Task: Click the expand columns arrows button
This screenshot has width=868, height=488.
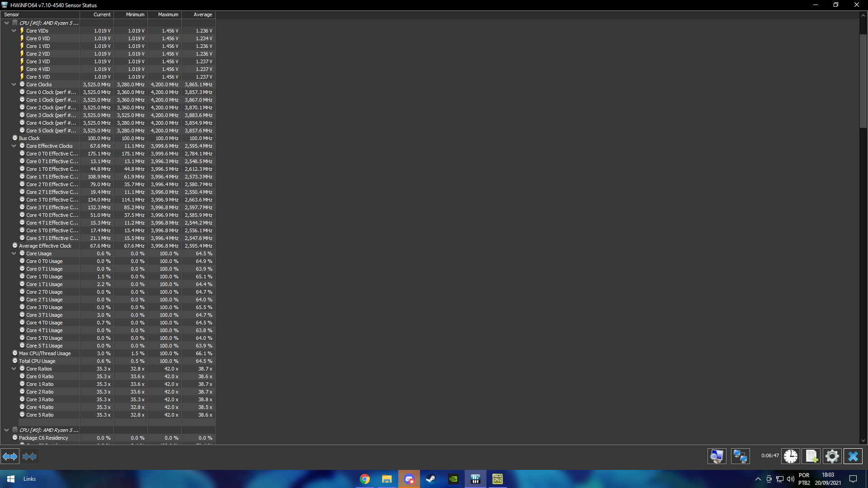Action: tap(10, 456)
